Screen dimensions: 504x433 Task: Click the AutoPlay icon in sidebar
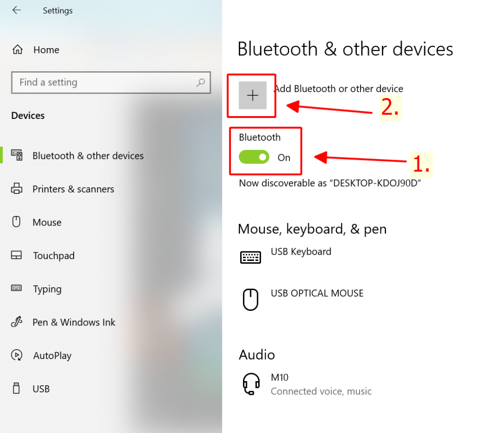pyautogui.click(x=17, y=356)
